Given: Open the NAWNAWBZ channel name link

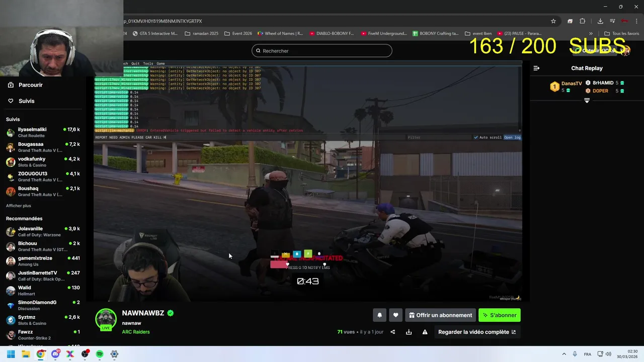Looking at the screenshot, I should click(x=143, y=313).
